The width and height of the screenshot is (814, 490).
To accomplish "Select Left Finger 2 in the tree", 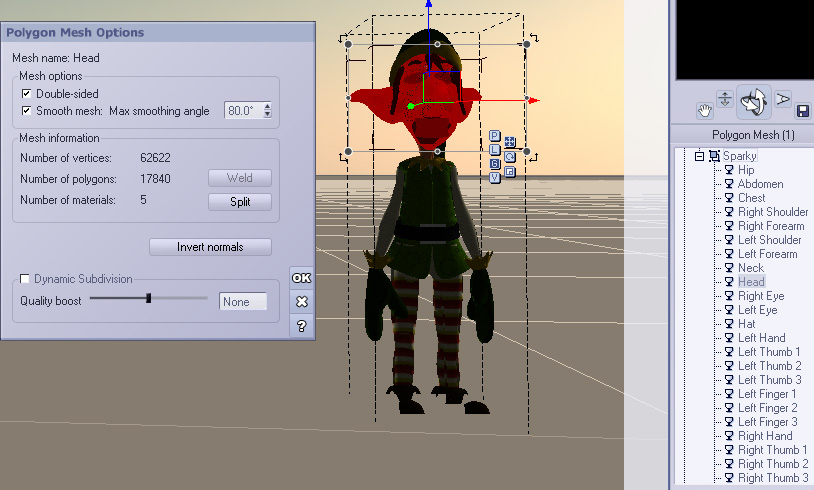I will tap(767, 408).
